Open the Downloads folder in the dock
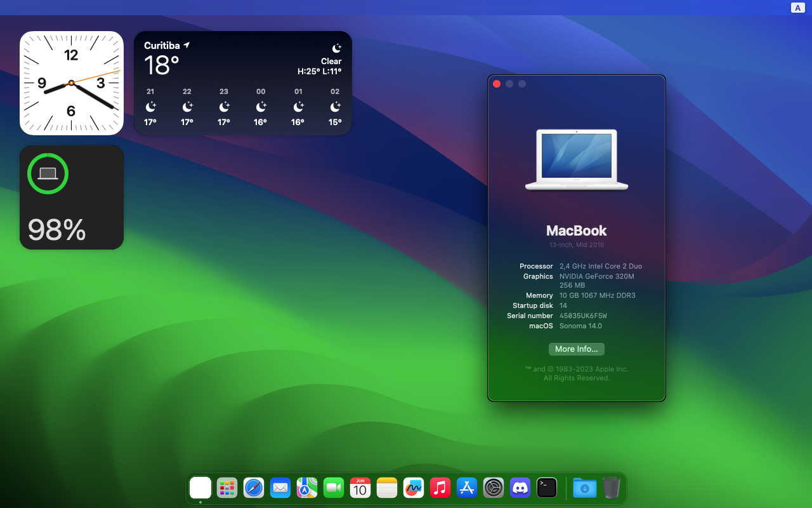Screen dimensions: 812x508 (585, 488)
